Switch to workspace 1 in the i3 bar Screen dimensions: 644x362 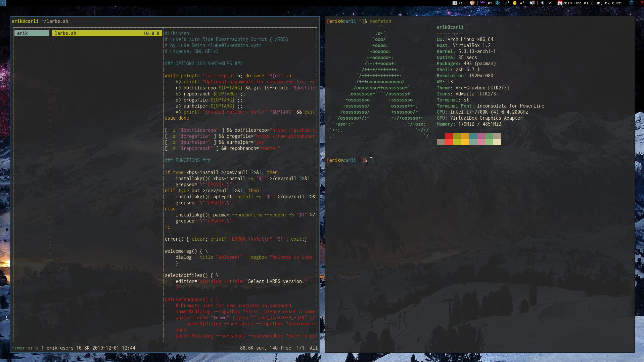point(3,3)
